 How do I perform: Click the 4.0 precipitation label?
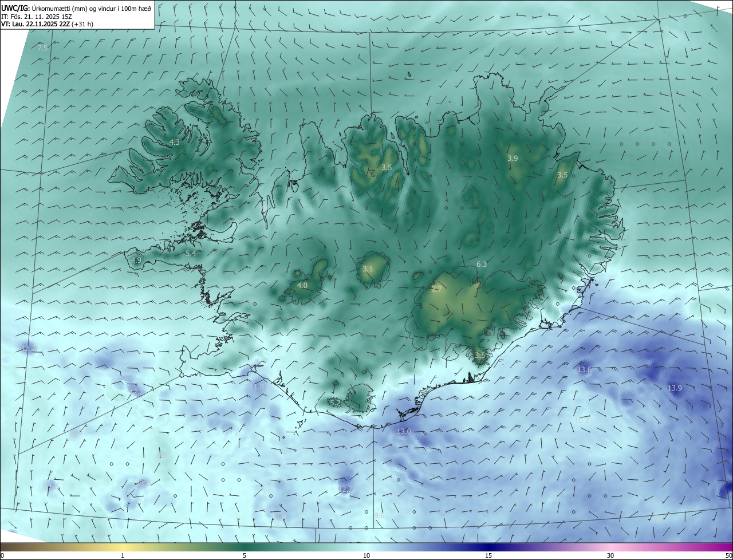pos(302,285)
